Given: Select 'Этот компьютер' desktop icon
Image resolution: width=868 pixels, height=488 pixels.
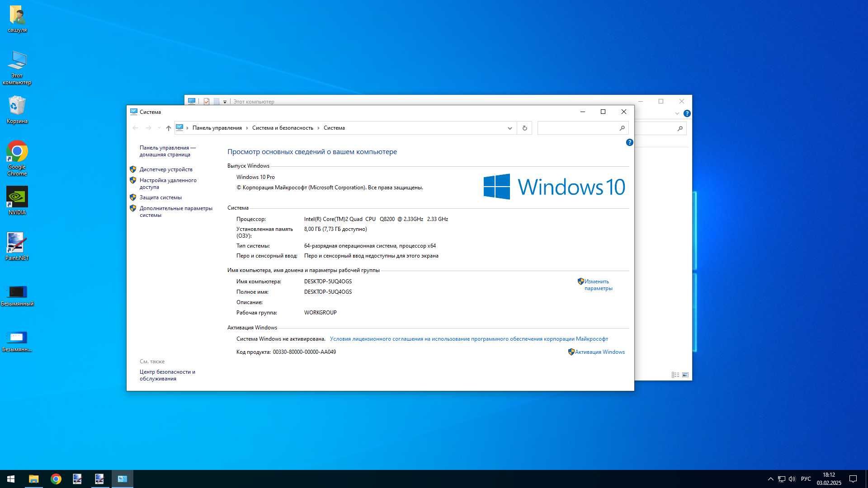Looking at the screenshot, I should pos(17,68).
